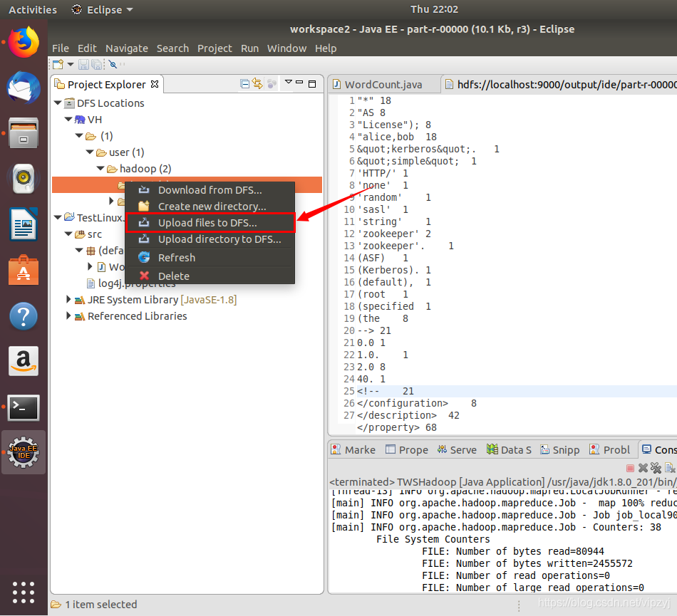Open the Project Explorer view menu triangle
The image size is (677, 616).
pos(289,81)
